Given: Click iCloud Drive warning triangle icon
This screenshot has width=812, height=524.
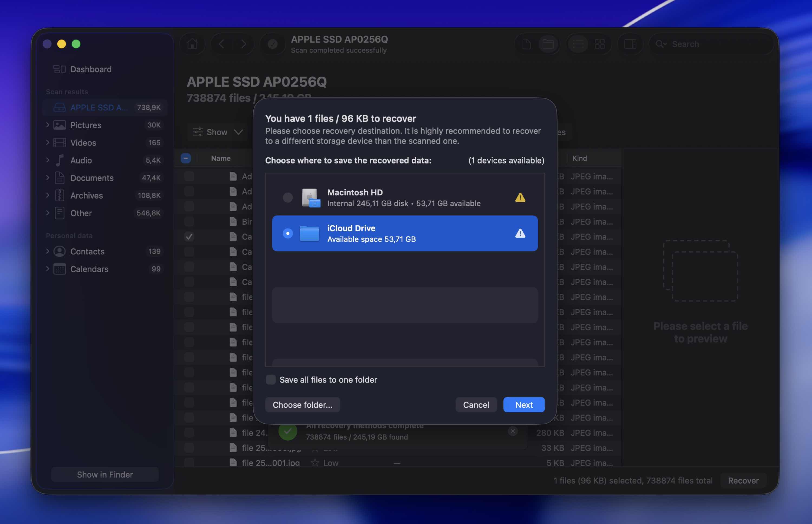Looking at the screenshot, I should point(520,233).
